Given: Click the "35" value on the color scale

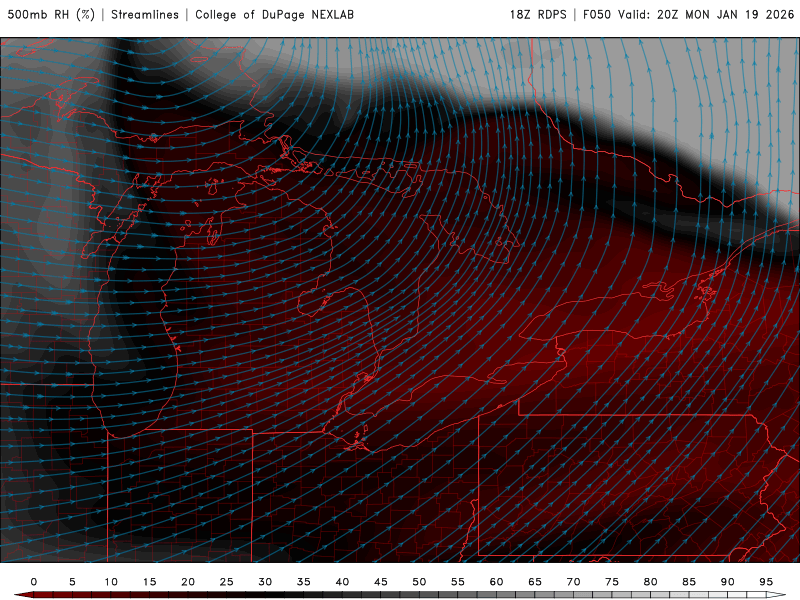Looking at the screenshot, I should (x=304, y=582).
